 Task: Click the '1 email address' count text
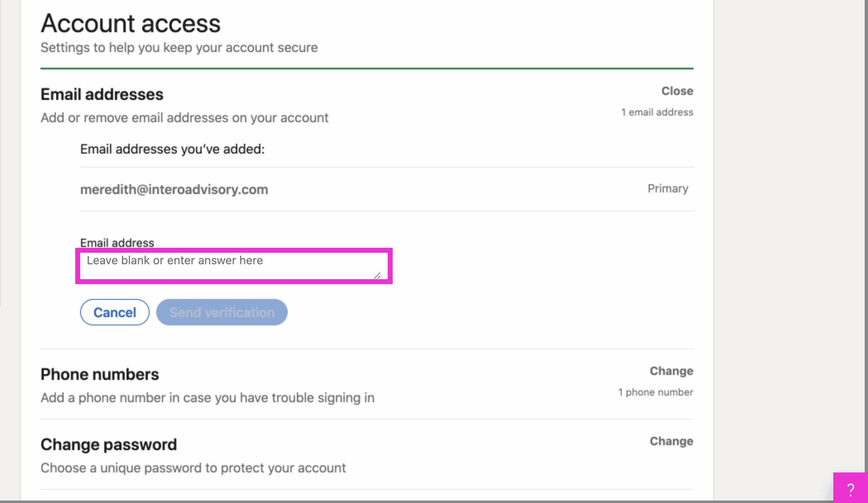point(657,112)
